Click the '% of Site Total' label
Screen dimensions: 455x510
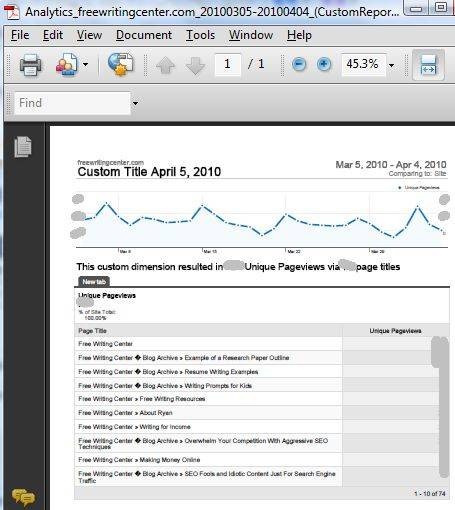[97, 312]
